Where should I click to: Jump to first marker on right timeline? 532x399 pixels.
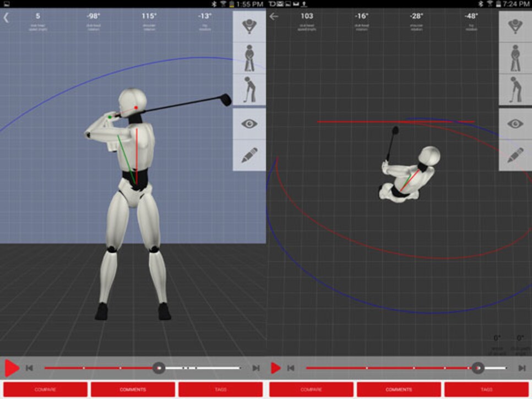(x=367, y=368)
